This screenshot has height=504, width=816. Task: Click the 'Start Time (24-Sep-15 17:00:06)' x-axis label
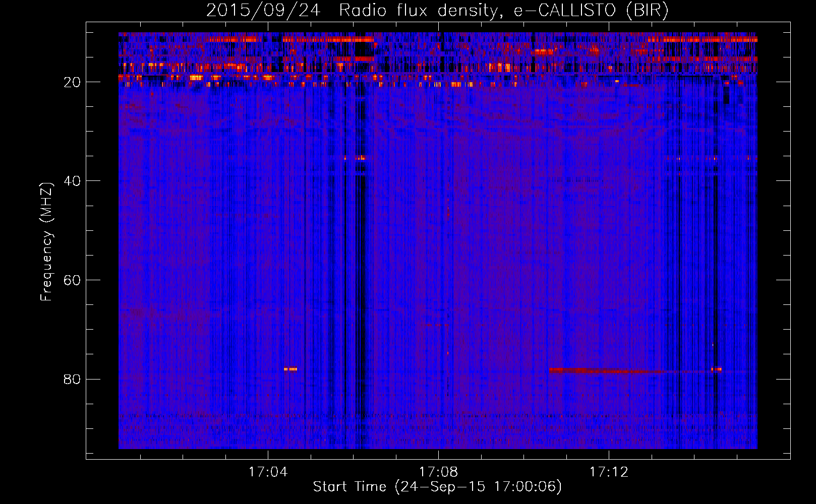point(437,486)
